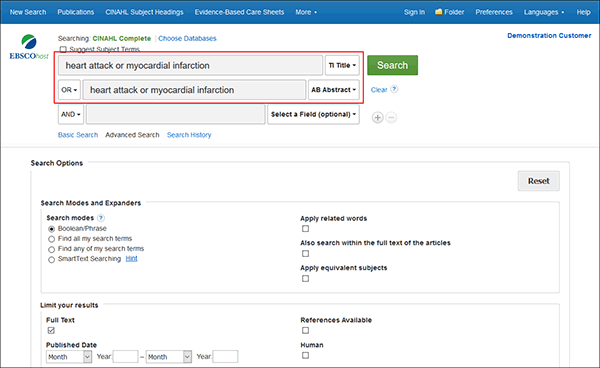This screenshot has width=600, height=368.
Task: Open help icon next to Clear
Action: coord(394,89)
